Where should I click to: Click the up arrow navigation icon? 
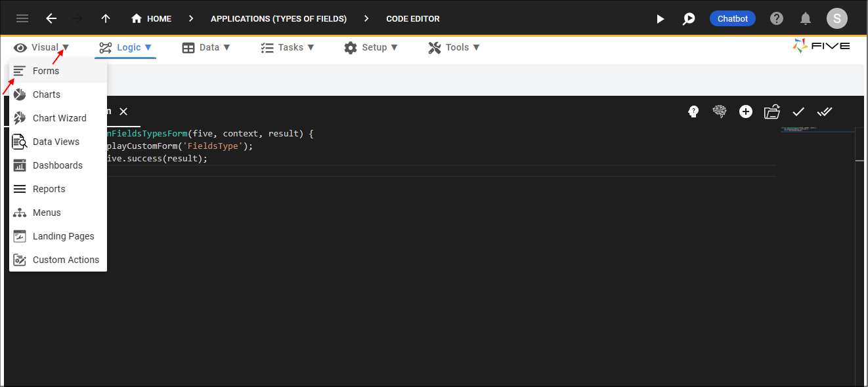pos(105,18)
